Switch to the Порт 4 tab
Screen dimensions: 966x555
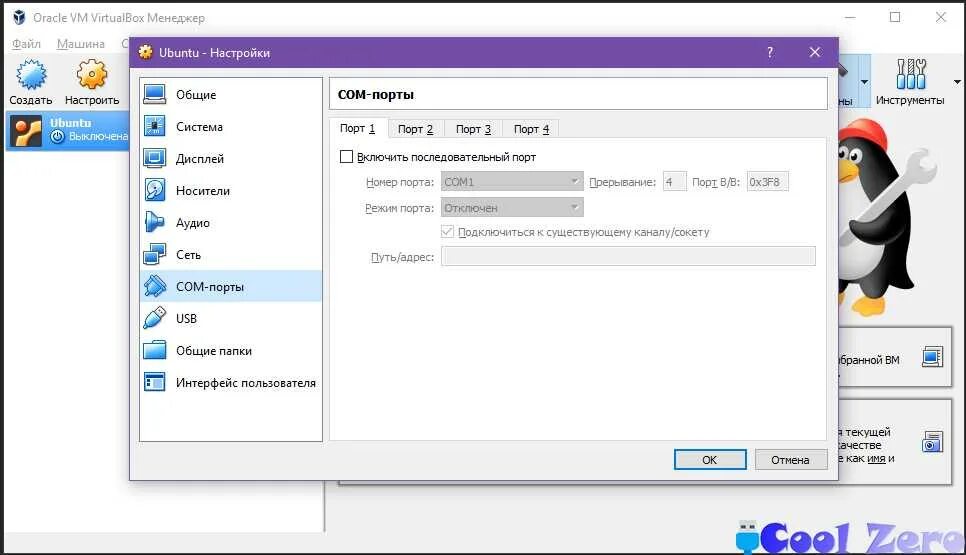coord(531,129)
